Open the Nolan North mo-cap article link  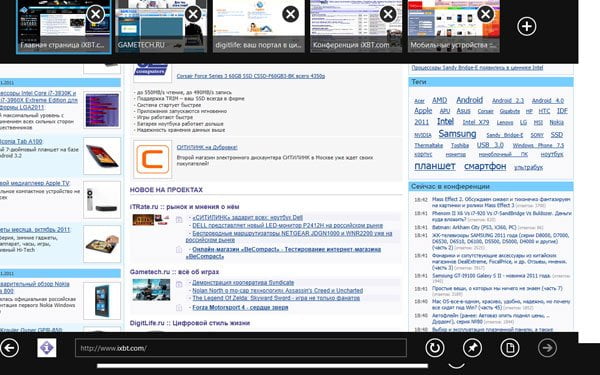coord(277,290)
